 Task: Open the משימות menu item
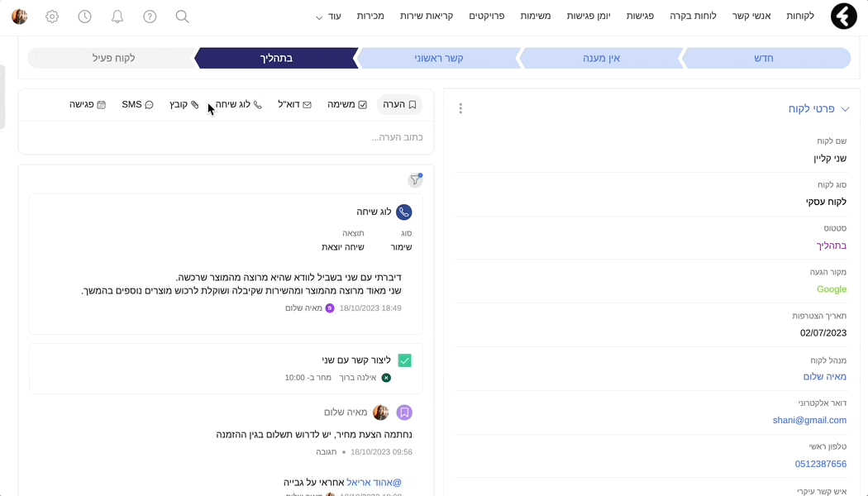536,16
